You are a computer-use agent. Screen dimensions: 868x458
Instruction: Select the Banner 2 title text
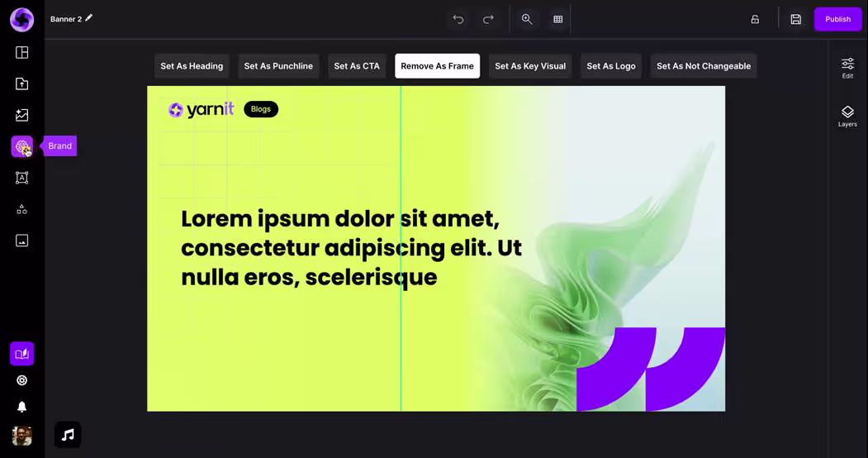(66, 19)
